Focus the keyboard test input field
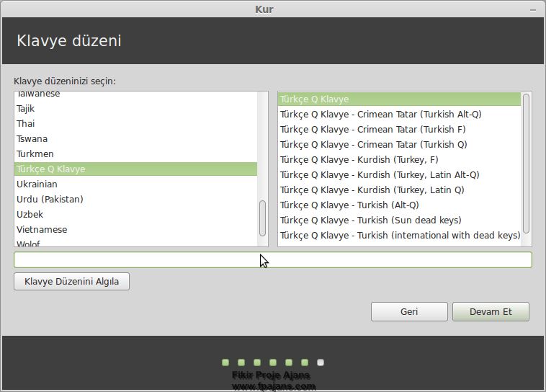The width and height of the screenshot is (546, 392). (x=273, y=260)
